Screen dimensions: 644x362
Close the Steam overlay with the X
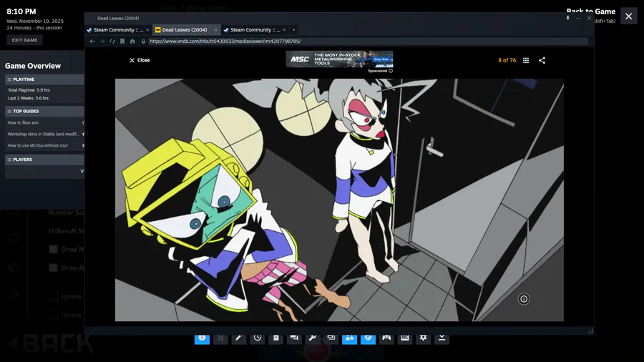pos(629,16)
